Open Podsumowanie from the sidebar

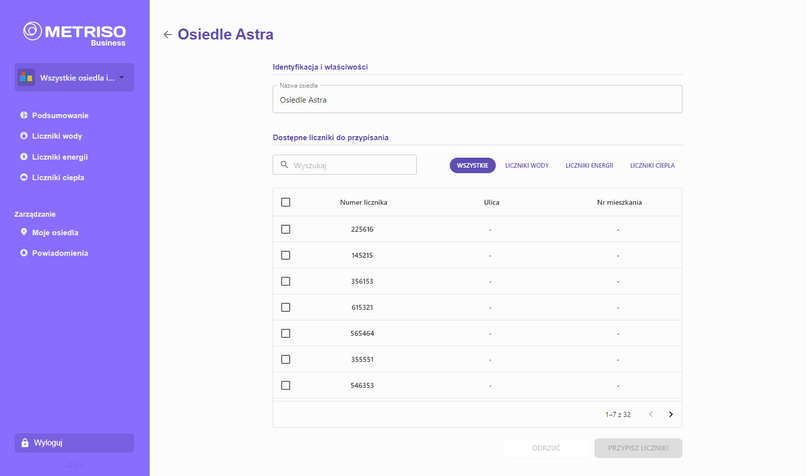(60, 115)
